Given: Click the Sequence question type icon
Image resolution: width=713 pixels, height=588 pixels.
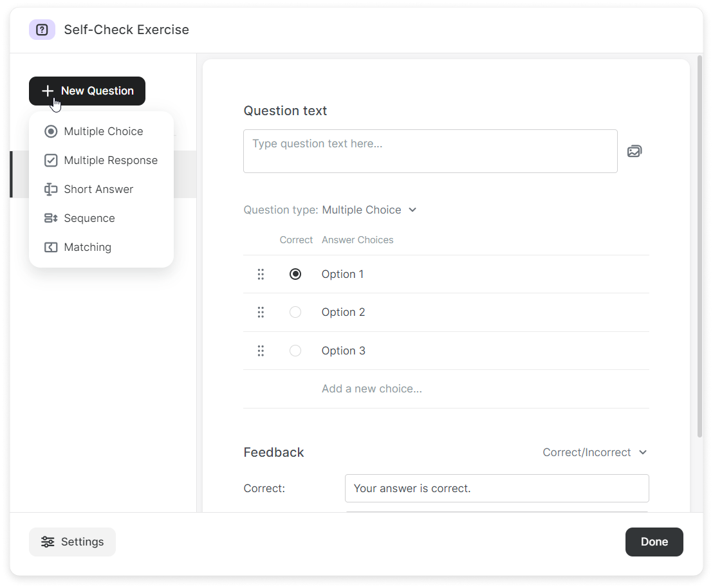Looking at the screenshot, I should pos(51,218).
